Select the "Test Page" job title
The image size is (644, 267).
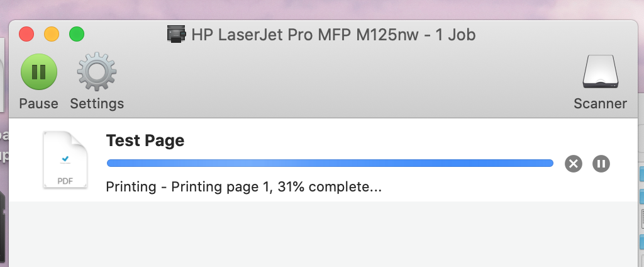pyautogui.click(x=145, y=140)
